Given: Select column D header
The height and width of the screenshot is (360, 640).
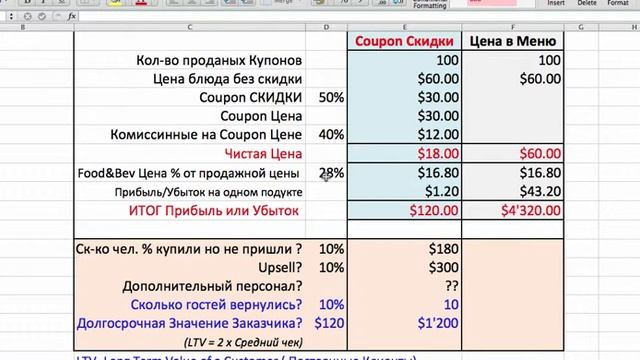Looking at the screenshot, I should pos(326,27).
